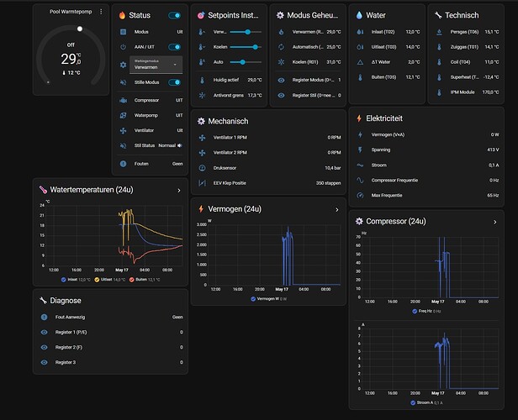Open the Register 3 diagnose row
This screenshot has width=518, height=420.
[111, 362]
